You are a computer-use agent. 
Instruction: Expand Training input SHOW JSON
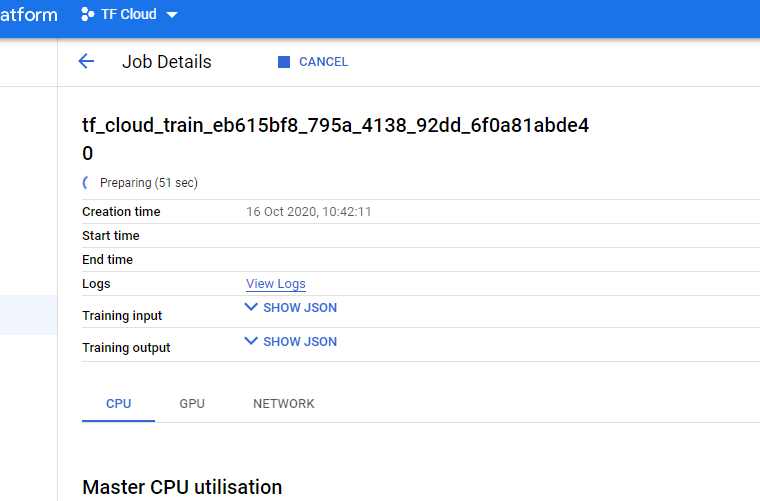(x=291, y=308)
